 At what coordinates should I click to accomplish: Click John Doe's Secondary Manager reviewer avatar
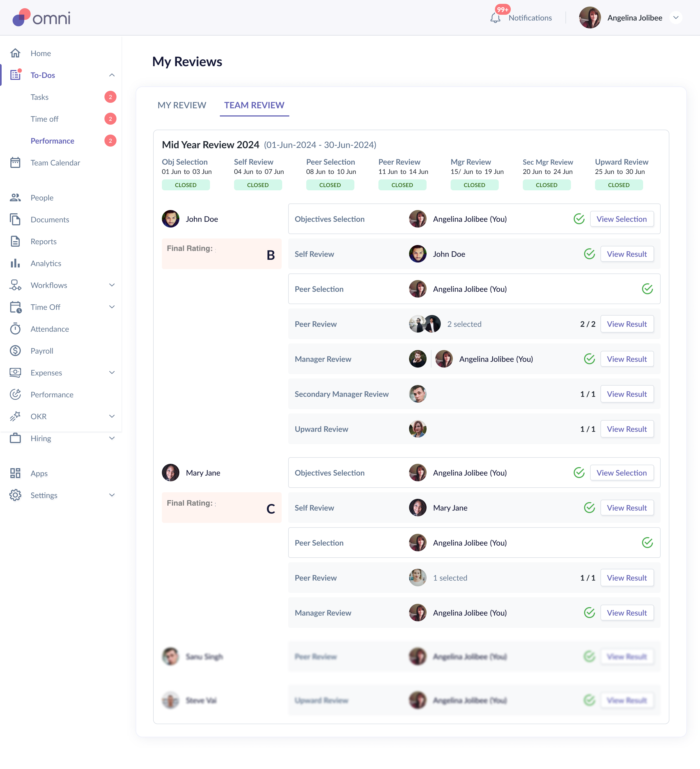pyautogui.click(x=417, y=394)
